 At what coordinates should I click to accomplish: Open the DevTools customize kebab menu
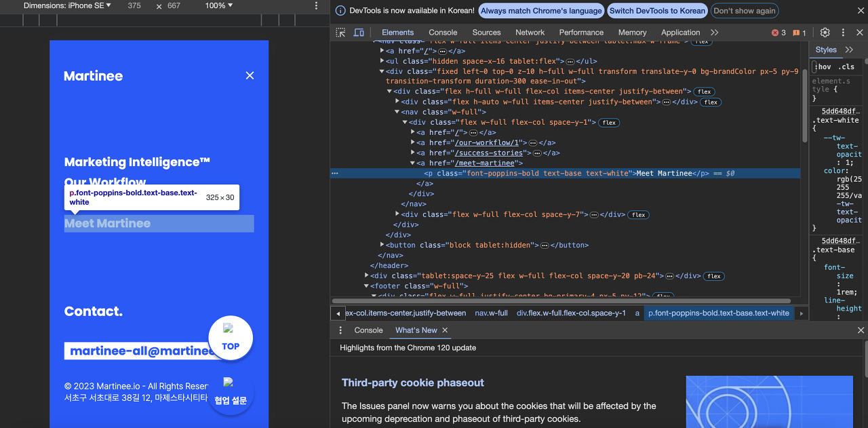(843, 33)
